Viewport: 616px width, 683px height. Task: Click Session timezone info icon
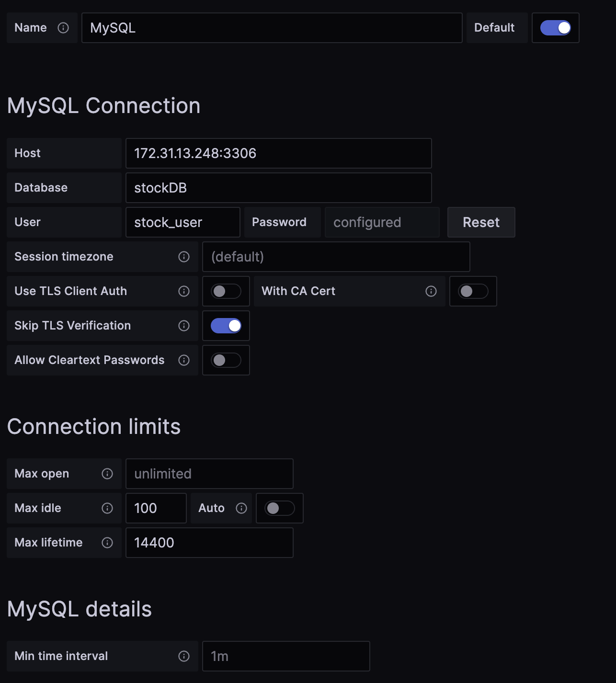pyautogui.click(x=184, y=257)
